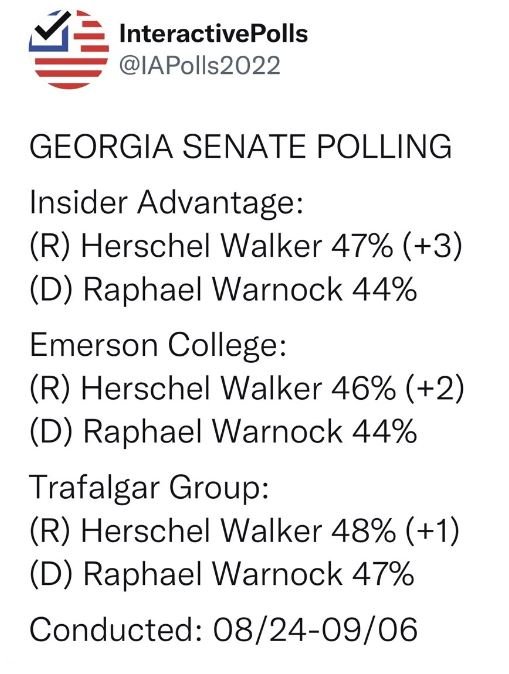Screen dimensions: 509x674
Task: Select Herschel Walker 48% result line
Action: pos(245,530)
